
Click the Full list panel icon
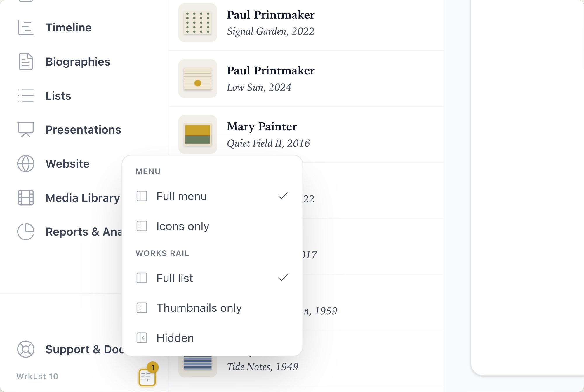coord(142,278)
